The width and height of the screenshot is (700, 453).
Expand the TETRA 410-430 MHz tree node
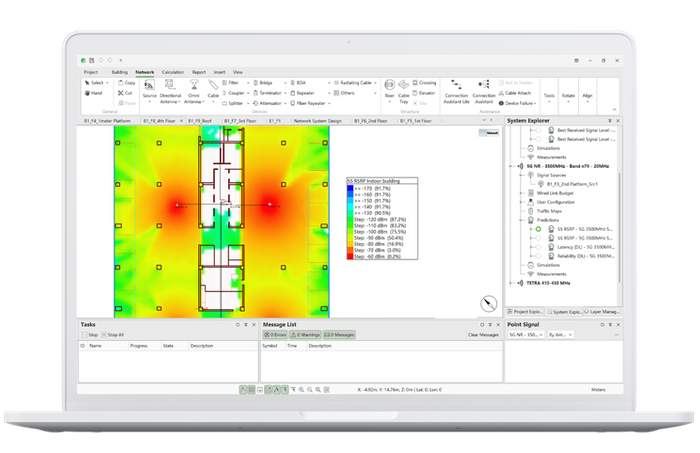(x=511, y=283)
